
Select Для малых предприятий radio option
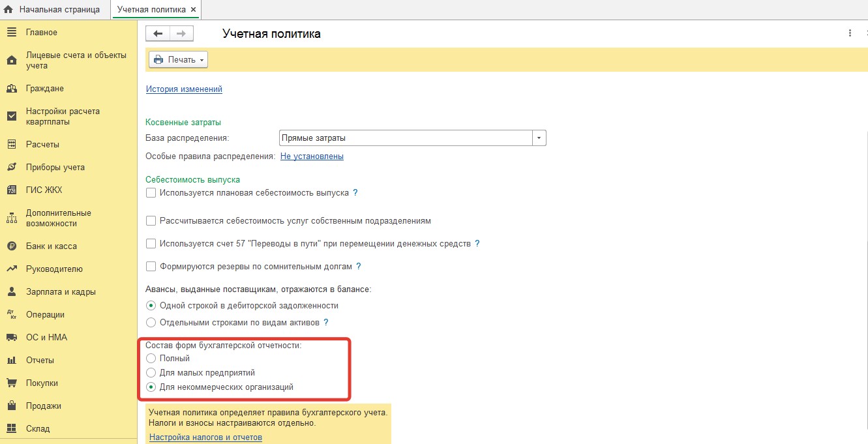(x=151, y=373)
